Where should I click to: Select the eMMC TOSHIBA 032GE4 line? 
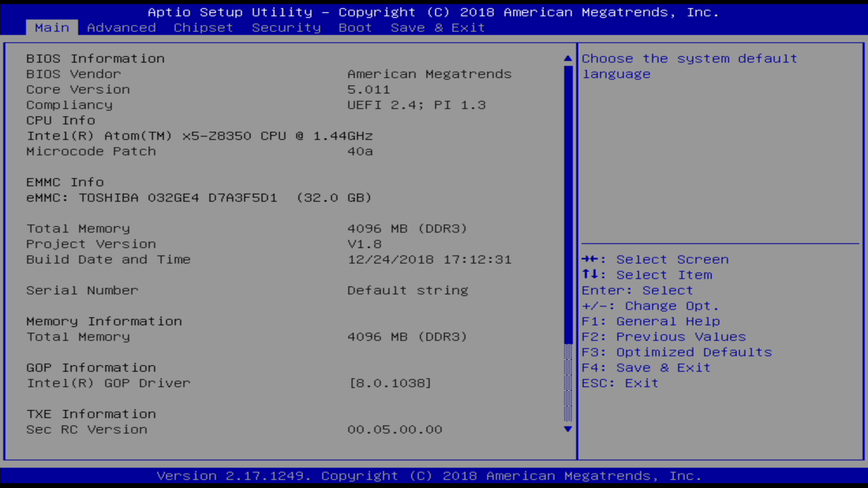[x=199, y=198]
